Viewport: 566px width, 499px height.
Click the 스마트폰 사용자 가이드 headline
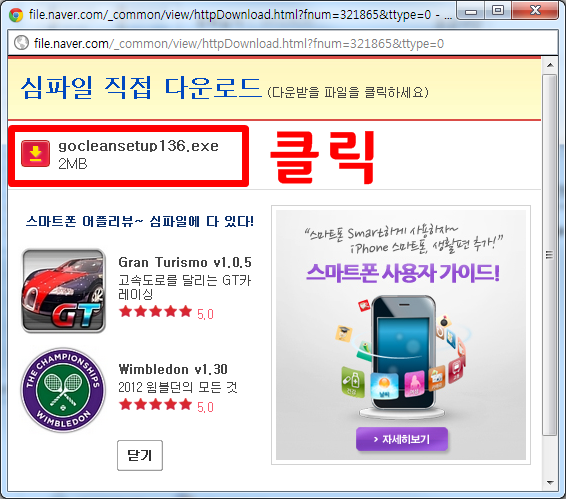coord(402,273)
